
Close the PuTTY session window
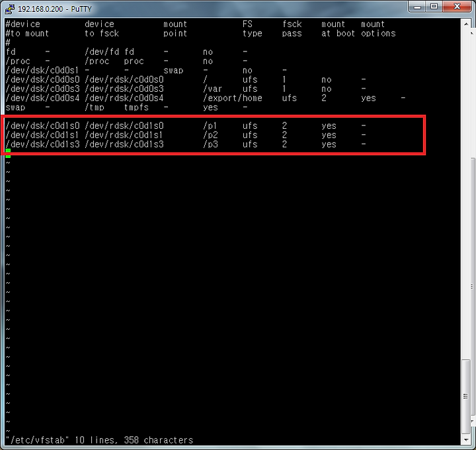pos(457,7)
